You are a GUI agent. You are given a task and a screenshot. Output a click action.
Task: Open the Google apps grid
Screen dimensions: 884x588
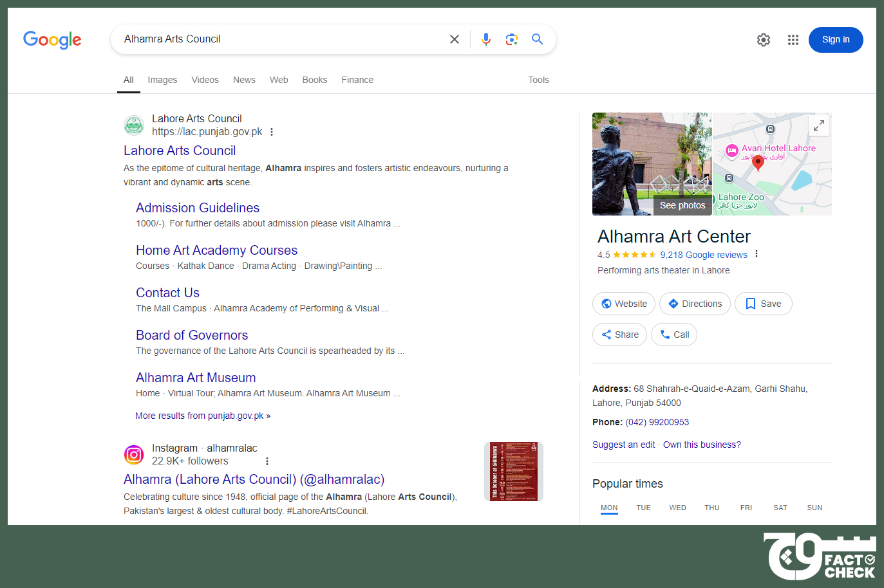point(793,40)
